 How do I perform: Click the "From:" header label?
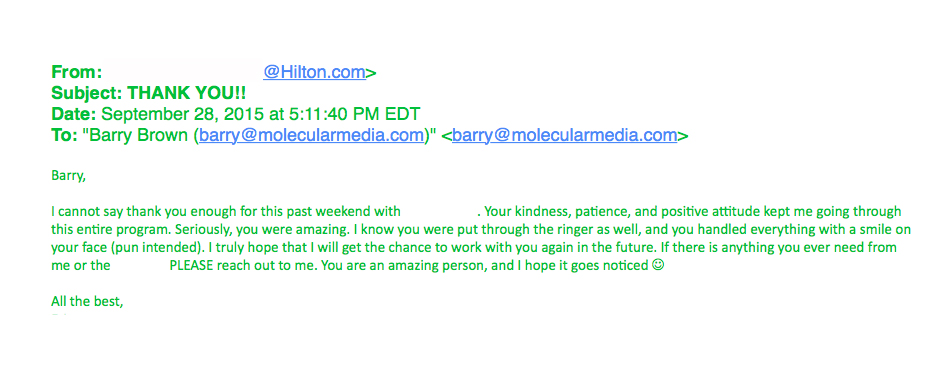click(77, 72)
